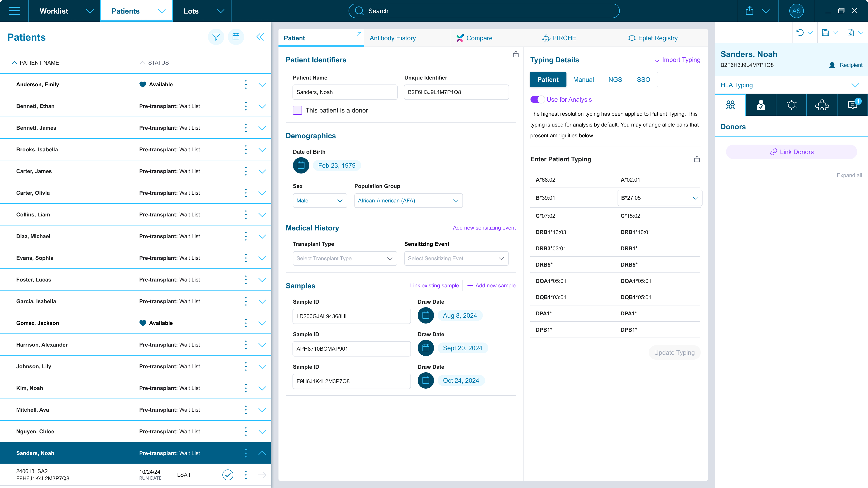Click the calendar icon beside the filter
This screenshot has height=488, width=868.
236,37
